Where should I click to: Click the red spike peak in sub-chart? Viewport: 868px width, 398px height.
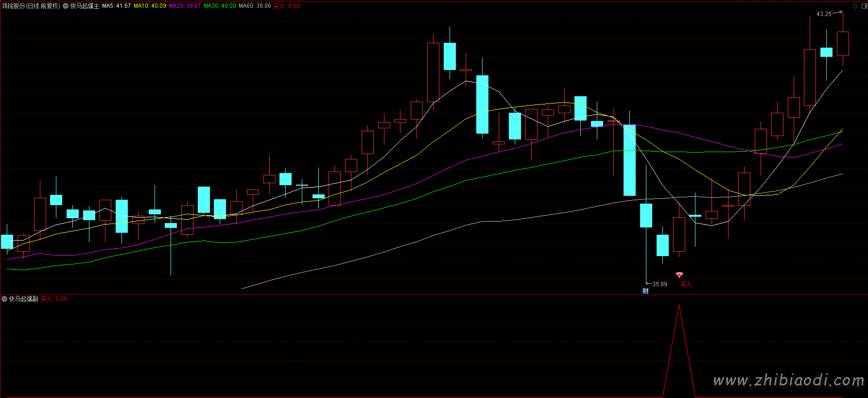(x=679, y=305)
